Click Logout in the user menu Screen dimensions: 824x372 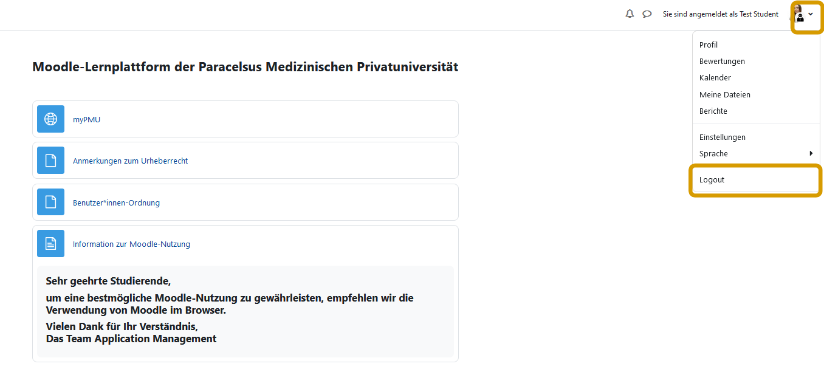coord(712,180)
